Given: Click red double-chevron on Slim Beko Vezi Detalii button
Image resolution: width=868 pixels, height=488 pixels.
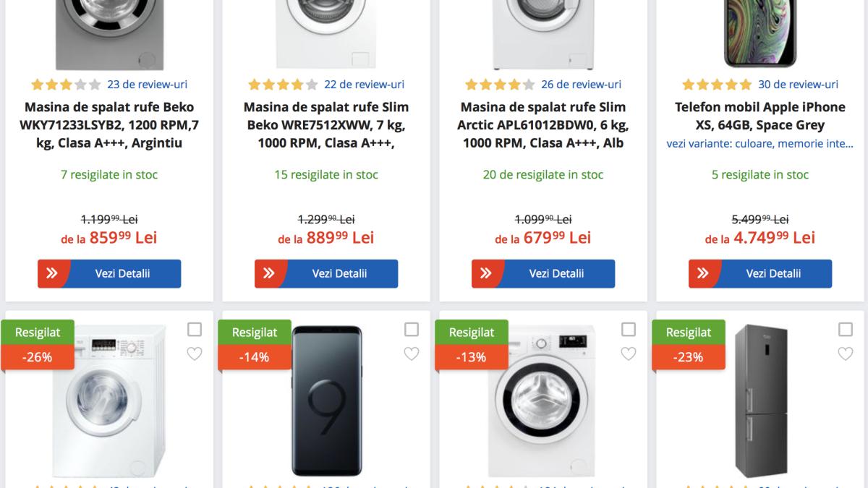Looking at the screenshot, I should click(271, 273).
